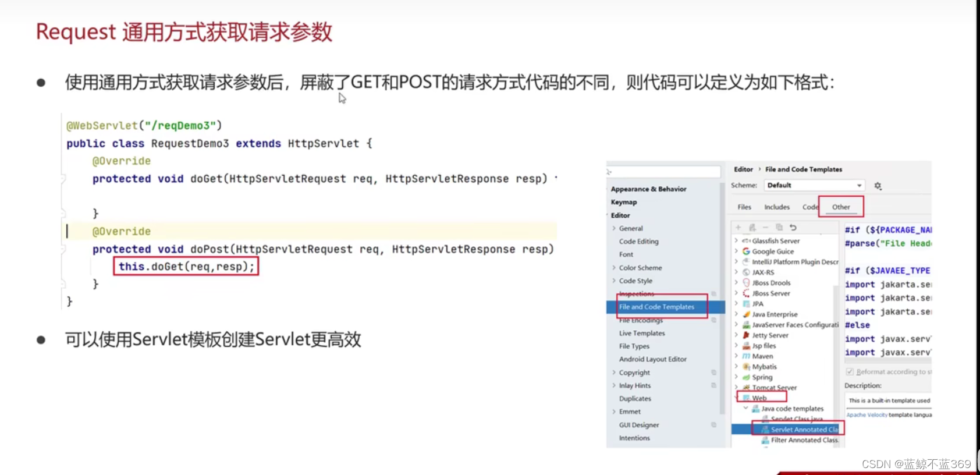Switch to the Code tab
This screenshot has width=980, height=475.
(x=810, y=207)
